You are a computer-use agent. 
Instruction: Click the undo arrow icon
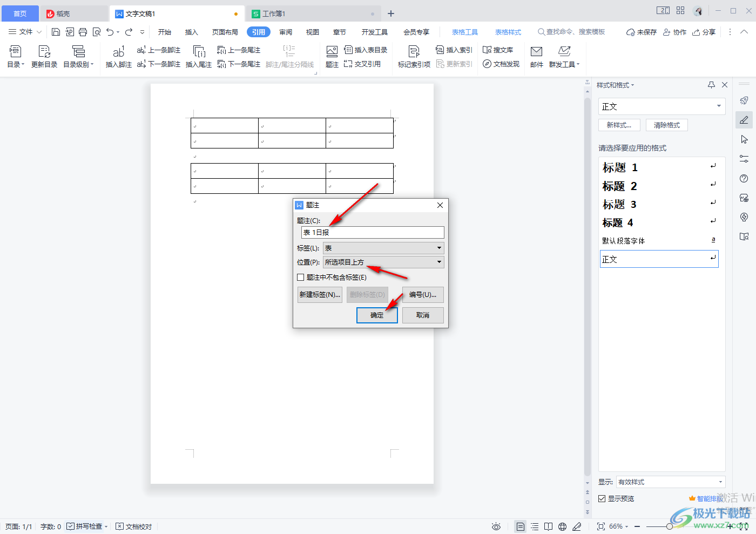(110, 32)
